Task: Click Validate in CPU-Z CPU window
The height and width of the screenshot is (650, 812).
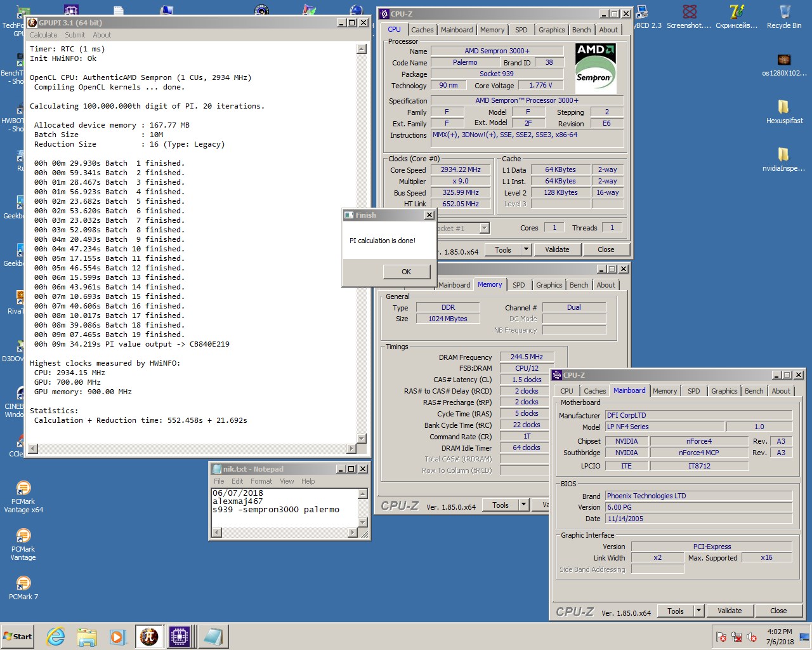Action: coord(557,249)
